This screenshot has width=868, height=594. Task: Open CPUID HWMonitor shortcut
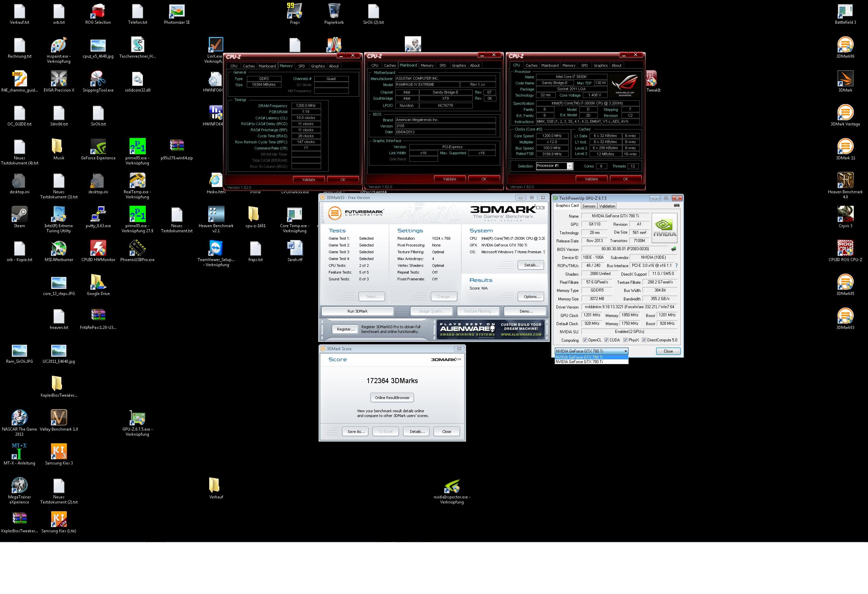click(x=98, y=251)
